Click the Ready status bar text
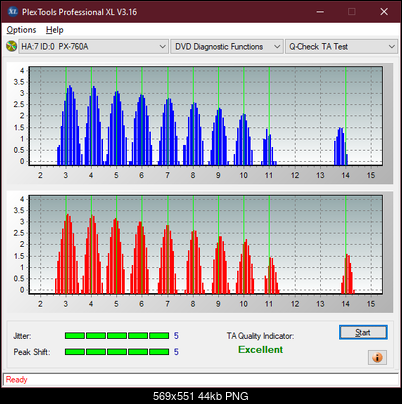 (x=16, y=380)
